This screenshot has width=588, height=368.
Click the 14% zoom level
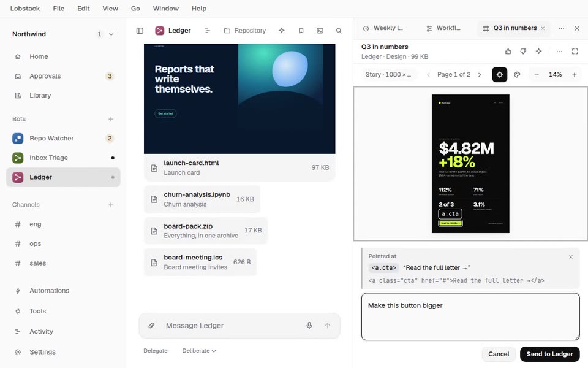555,74
